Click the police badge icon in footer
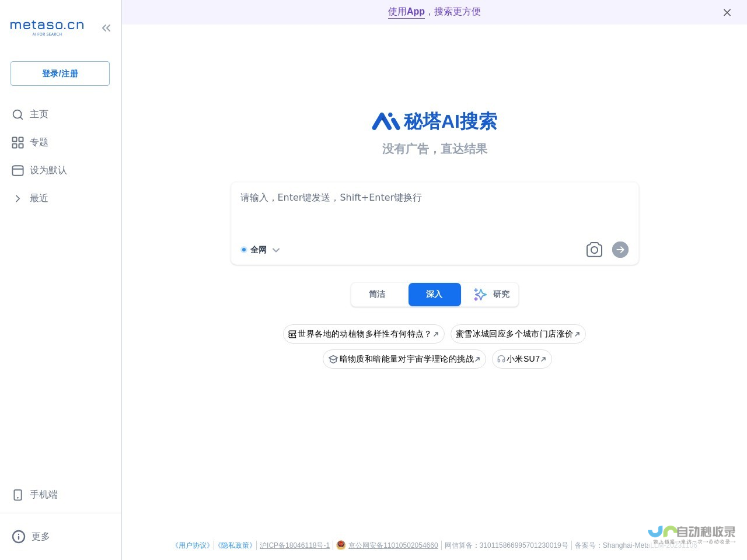The image size is (747, 560). pos(341,545)
